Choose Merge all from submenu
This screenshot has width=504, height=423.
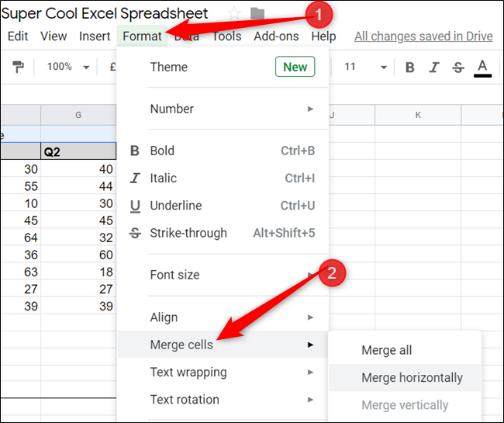405,350
